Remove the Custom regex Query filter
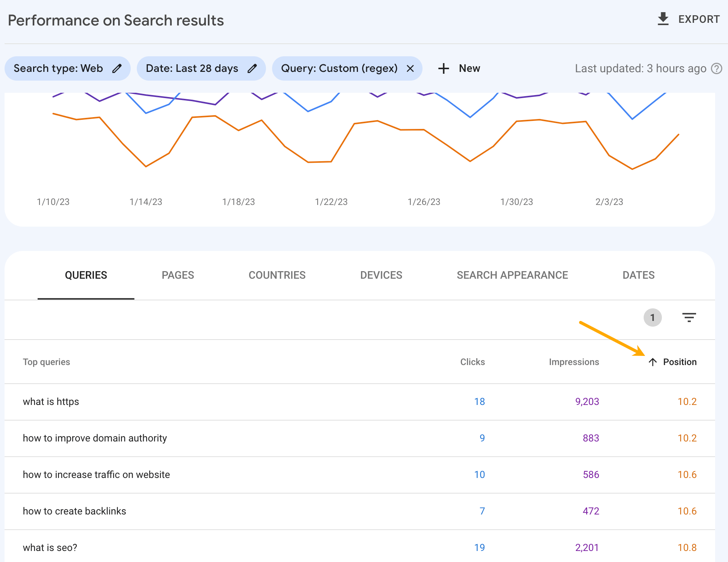This screenshot has height=562, width=728. 410,68
